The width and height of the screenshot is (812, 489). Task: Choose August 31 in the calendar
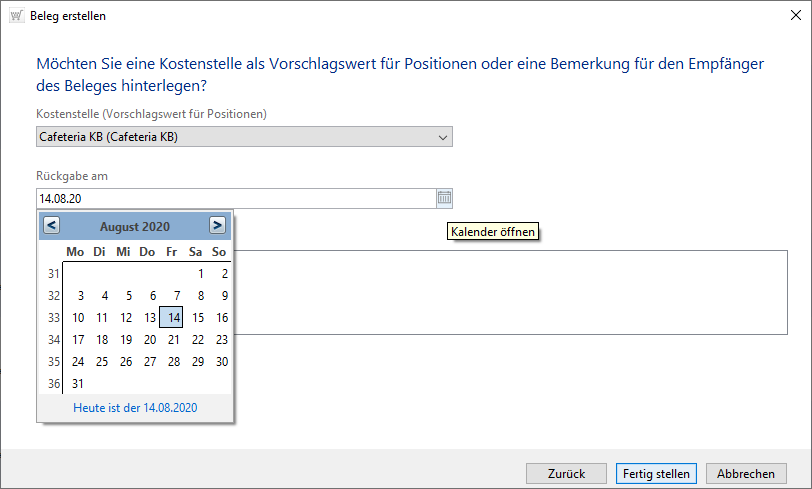pos(78,384)
